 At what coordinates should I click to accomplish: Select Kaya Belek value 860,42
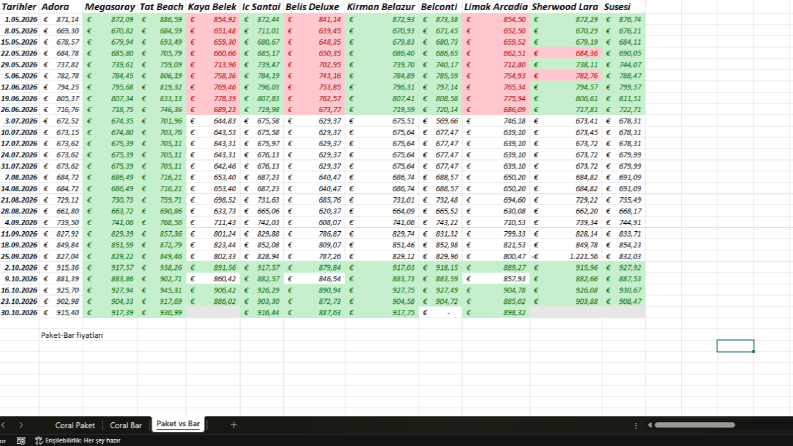[213, 279]
